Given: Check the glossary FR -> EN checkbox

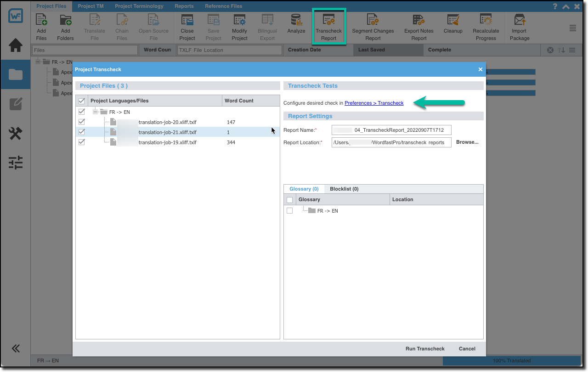Looking at the screenshot, I should coord(289,211).
